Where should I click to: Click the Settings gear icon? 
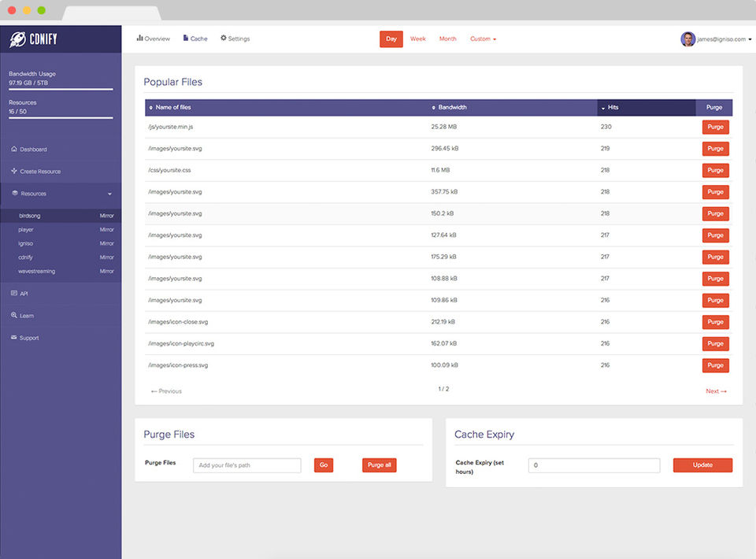(x=223, y=38)
